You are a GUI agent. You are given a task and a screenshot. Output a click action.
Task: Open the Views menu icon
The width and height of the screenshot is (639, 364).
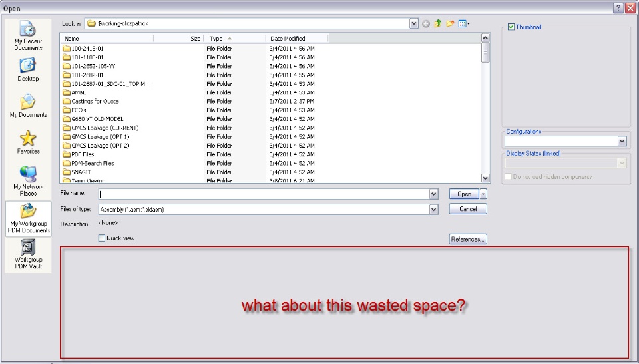[464, 24]
